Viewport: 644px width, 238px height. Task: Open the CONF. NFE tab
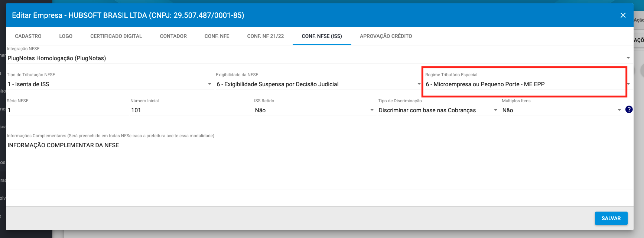click(x=217, y=36)
